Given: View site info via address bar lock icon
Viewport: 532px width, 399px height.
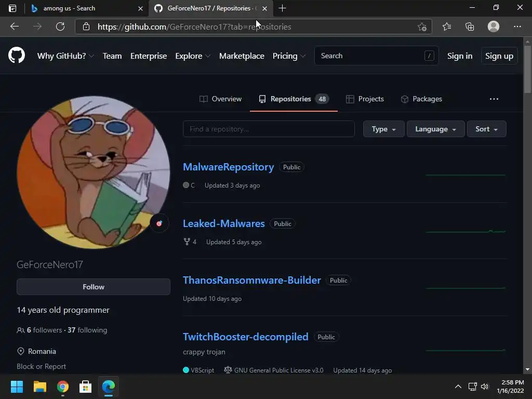Looking at the screenshot, I should coord(86,26).
